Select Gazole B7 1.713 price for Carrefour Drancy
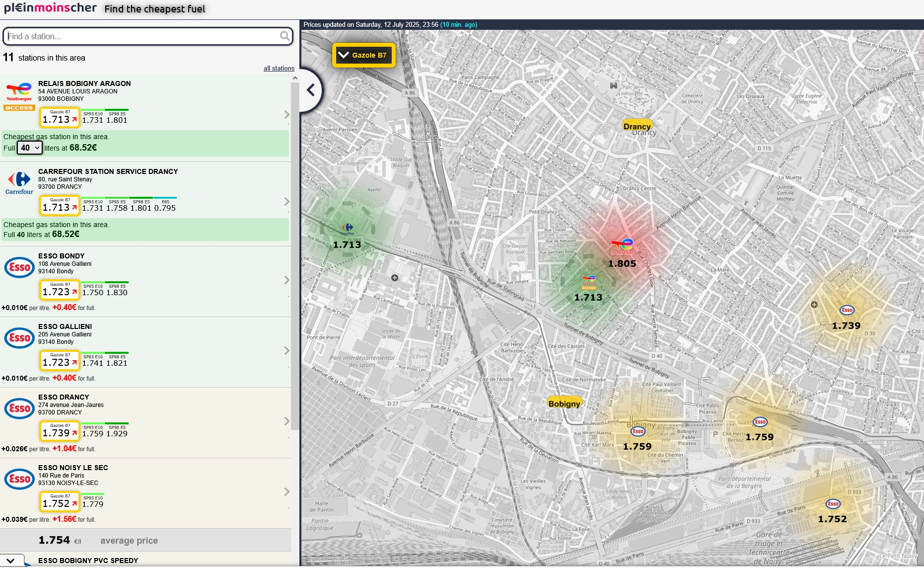The height and width of the screenshot is (568, 924). coord(60,206)
